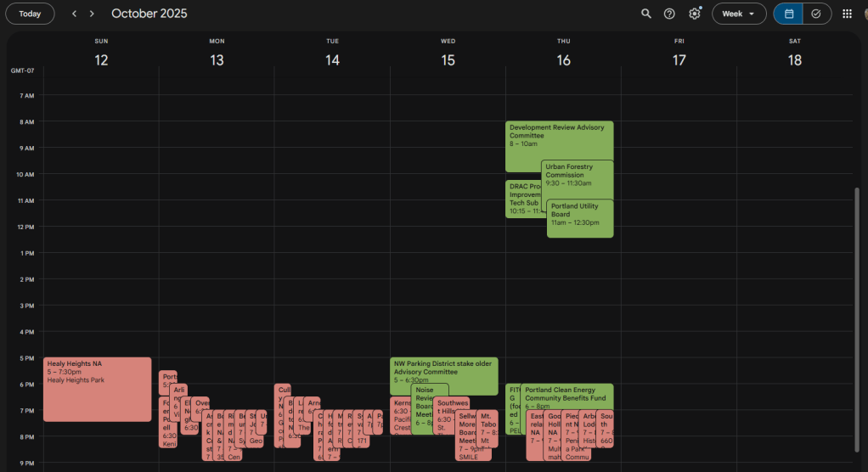Click the Today button

click(30, 14)
